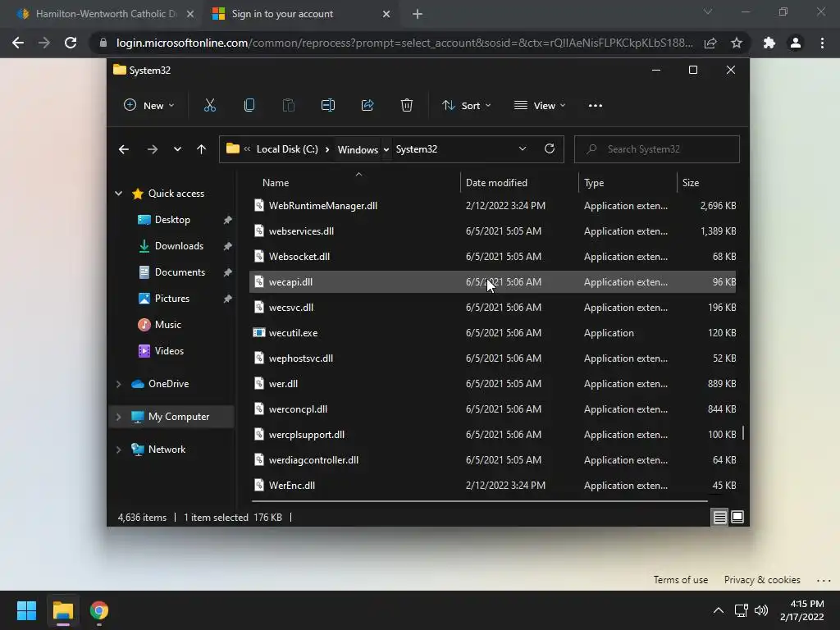This screenshot has height=630, width=840.
Task: Show hidden system tray icons
Action: click(719, 610)
